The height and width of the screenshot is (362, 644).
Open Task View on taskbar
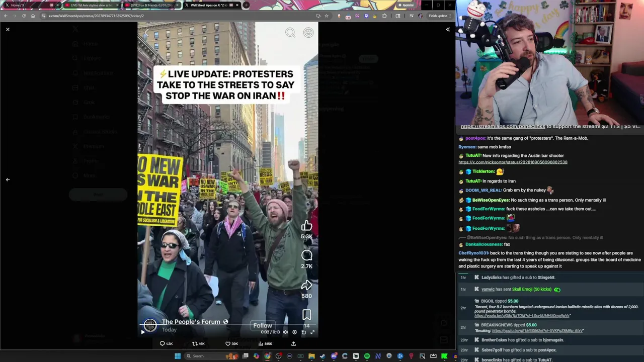click(x=245, y=356)
